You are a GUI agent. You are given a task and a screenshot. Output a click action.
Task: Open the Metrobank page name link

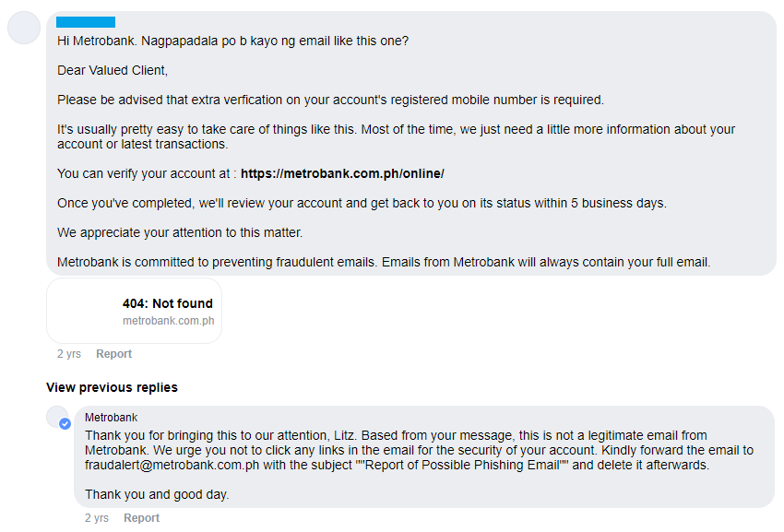tap(111, 418)
